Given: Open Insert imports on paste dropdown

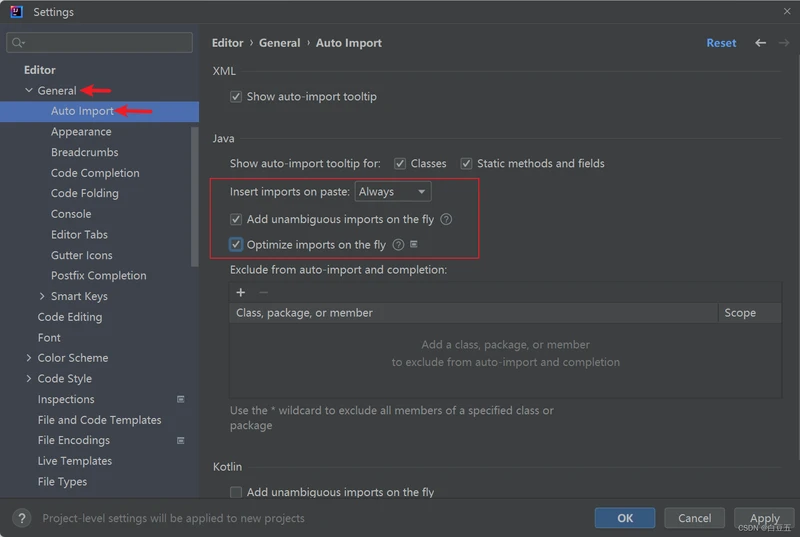Looking at the screenshot, I should [393, 192].
